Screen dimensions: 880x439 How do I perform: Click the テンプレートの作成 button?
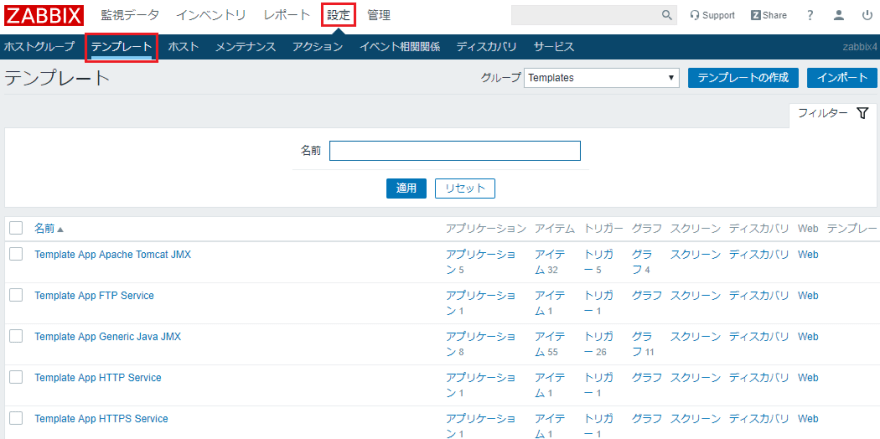point(743,78)
